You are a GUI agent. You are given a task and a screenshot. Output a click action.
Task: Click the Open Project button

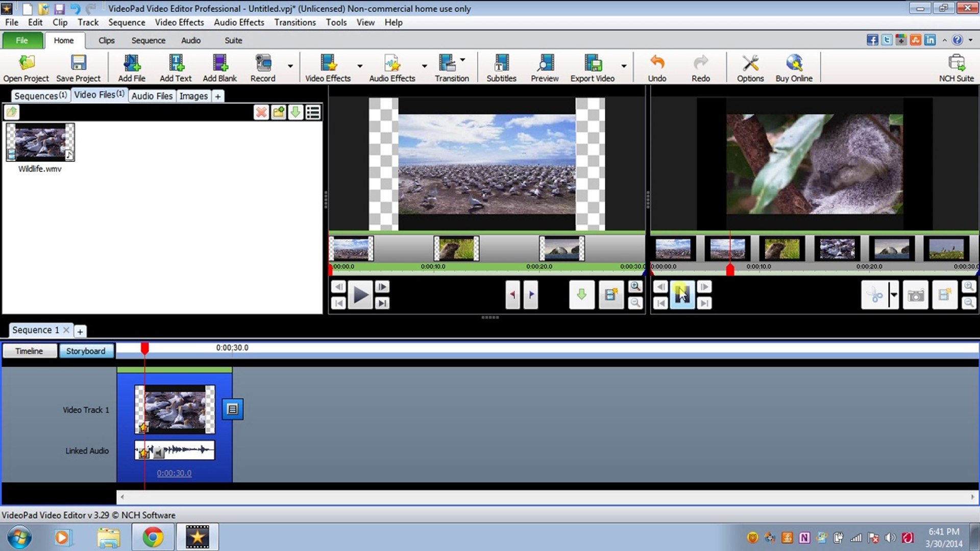26,67
